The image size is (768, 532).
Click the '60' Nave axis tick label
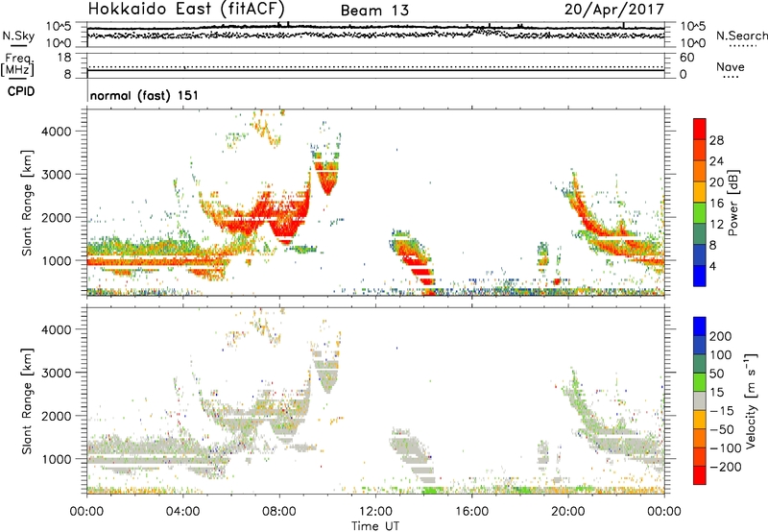tap(686, 58)
